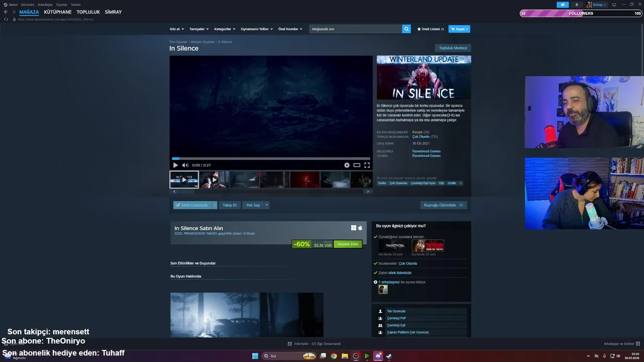644x362 pixels.
Task: Expand the Özel Kısımlar dropdown
Action: [290, 29]
